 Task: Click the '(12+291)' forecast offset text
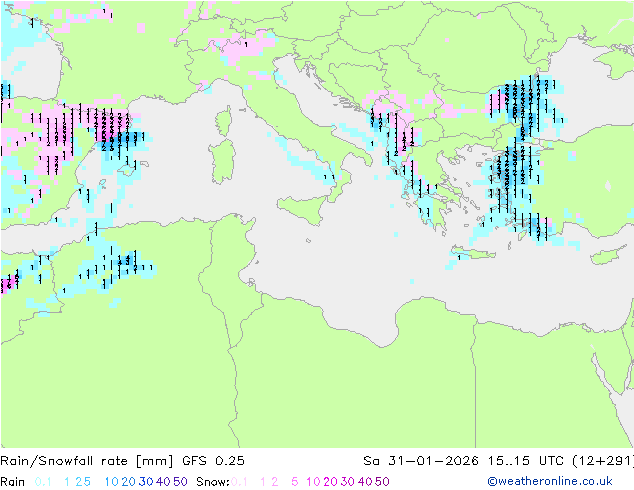603,461
